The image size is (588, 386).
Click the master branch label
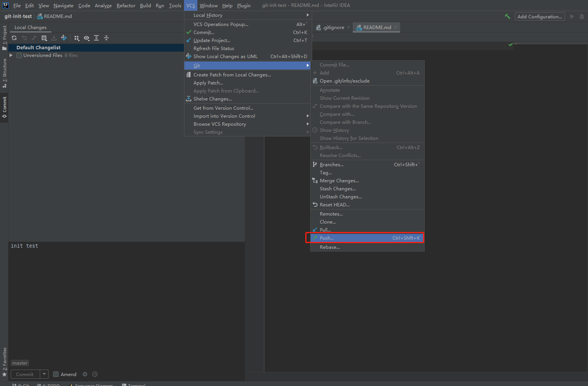coord(20,363)
